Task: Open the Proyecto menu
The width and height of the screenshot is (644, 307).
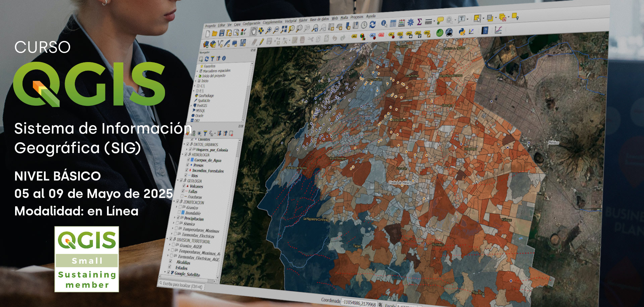Action: (x=210, y=26)
